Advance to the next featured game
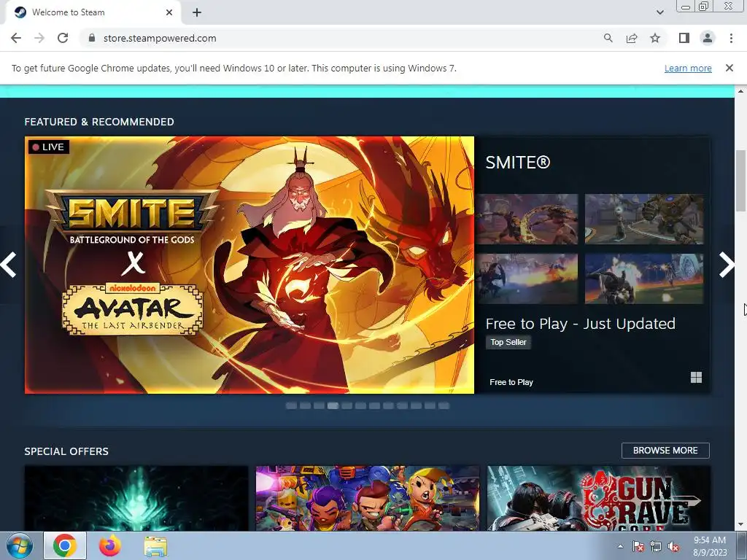This screenshot has height=560, width=747. coord(727,265)
